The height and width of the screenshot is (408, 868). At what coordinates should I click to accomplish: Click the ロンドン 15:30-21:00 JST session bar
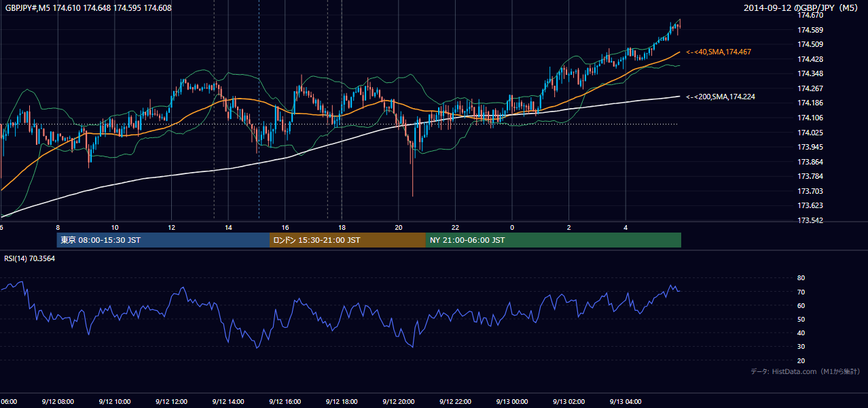tap(348, 240)
